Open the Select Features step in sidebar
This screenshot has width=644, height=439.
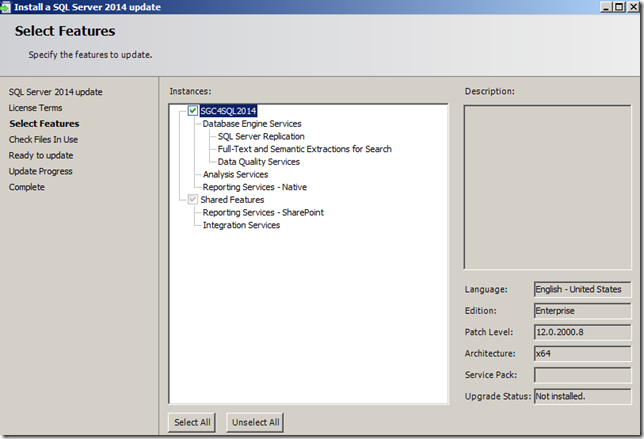44,124
